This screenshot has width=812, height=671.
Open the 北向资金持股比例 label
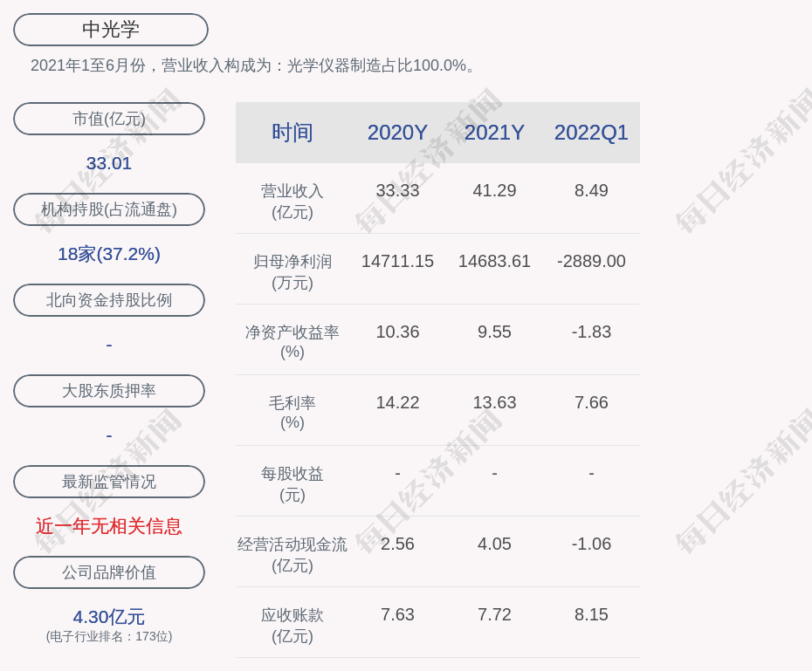tap(109, 300)
